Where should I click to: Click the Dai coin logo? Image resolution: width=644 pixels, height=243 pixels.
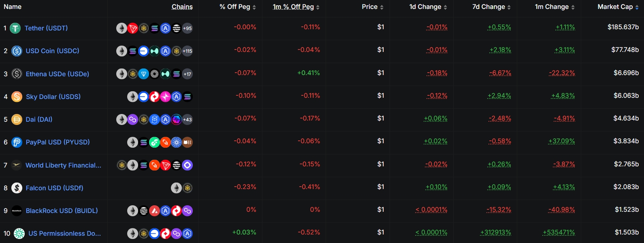pyautogui.click(x=17, y=119)
